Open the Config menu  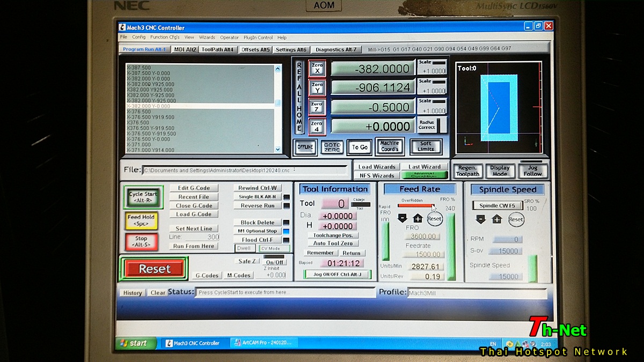[x=139, y=38]
